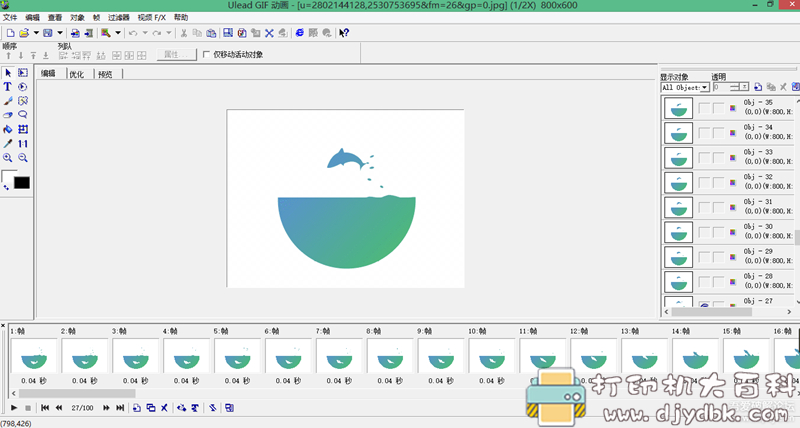
Task: Open the 对象 menu
Action: [x=77, y=17]
